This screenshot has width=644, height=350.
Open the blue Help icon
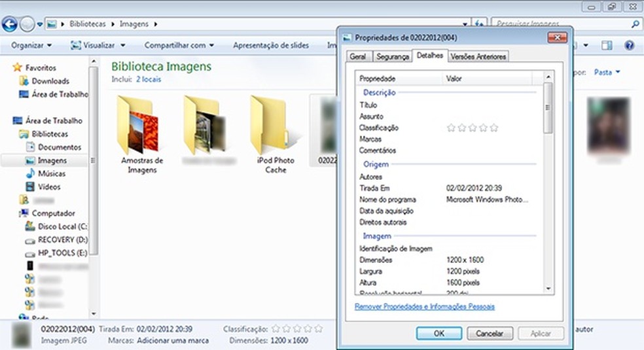coord(629,45)
